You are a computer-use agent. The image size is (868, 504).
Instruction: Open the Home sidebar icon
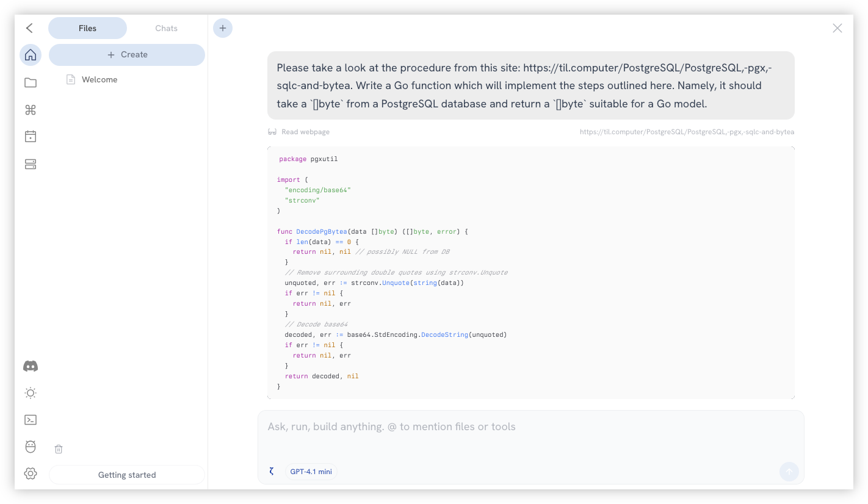[x=31, y=55]
